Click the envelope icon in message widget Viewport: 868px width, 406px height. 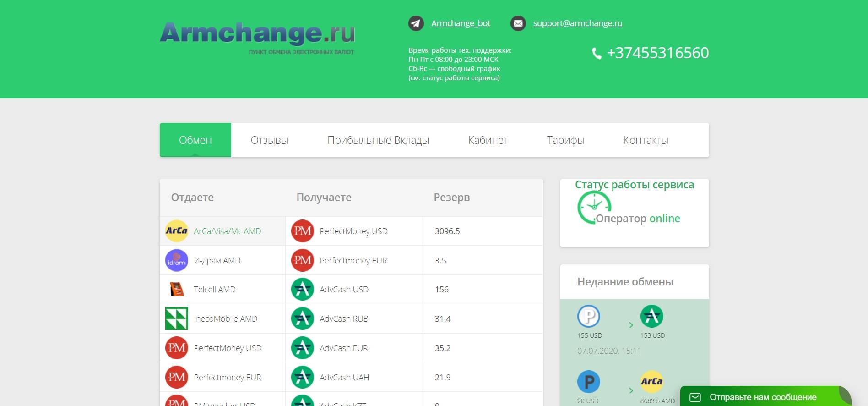tap(695, 397)
